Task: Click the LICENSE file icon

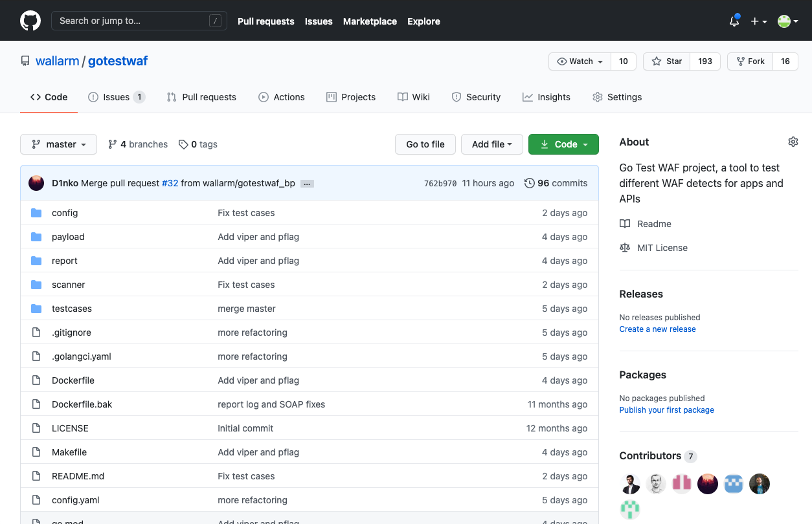Action: tap(36, 428)
